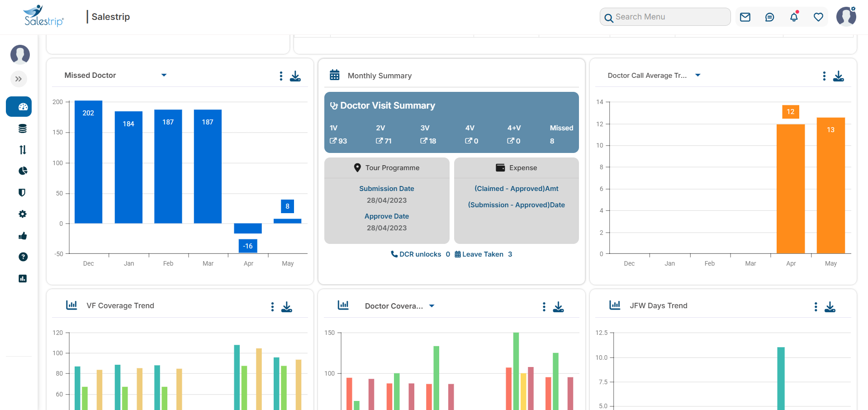The image size is (868, 410).
Task: Open the 1V visits link showing 93
Action: [x=338, y=141]
